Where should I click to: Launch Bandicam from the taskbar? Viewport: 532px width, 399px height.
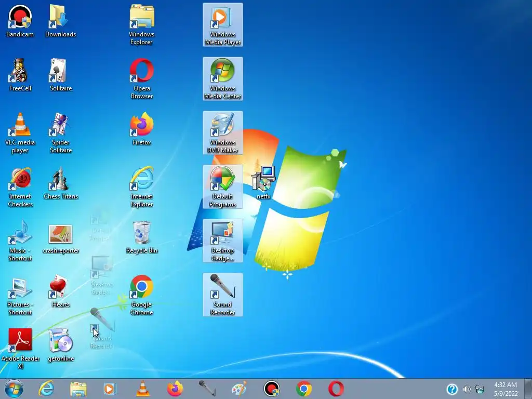coord(271,389)
